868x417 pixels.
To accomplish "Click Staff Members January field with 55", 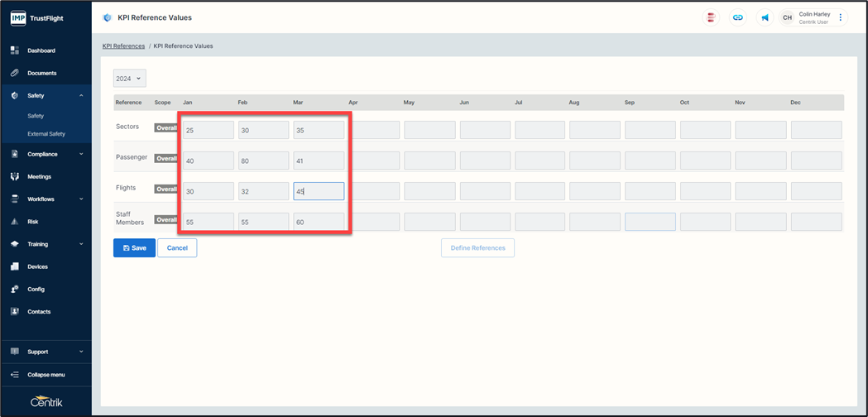I will [209, 222].
